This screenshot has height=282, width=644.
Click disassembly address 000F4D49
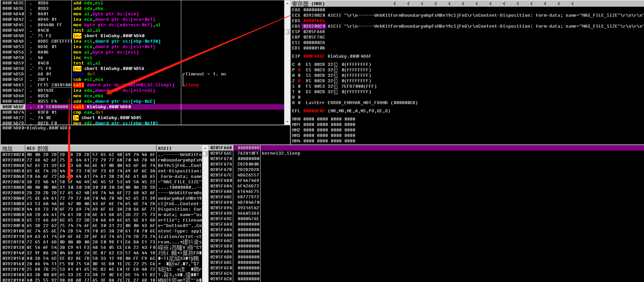pos(13,30)
